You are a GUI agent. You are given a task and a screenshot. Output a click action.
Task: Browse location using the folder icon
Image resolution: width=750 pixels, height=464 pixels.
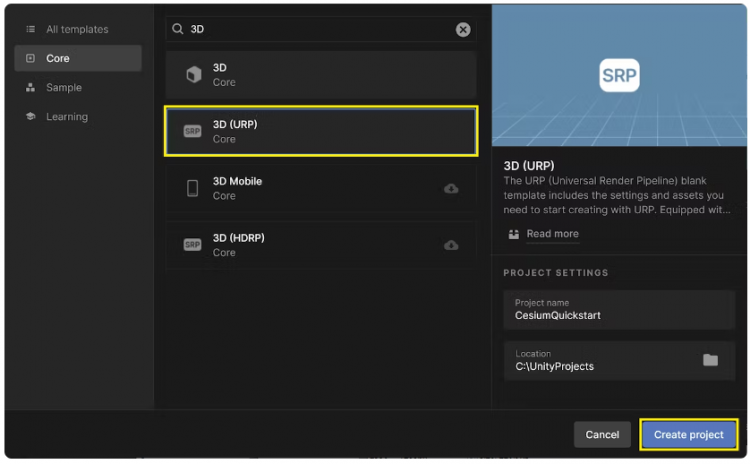(x=710, y=360)
